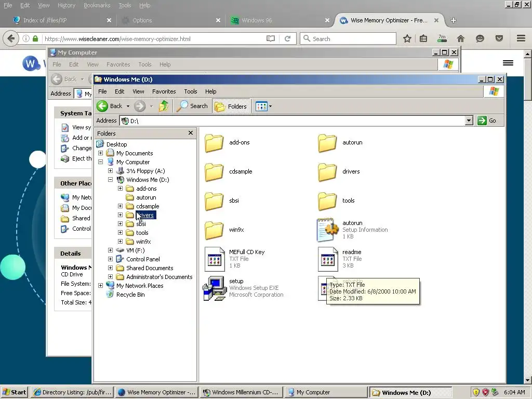Click Back button in Windows Me (D:) window
The image size is (532, 399).
(110, 106)
